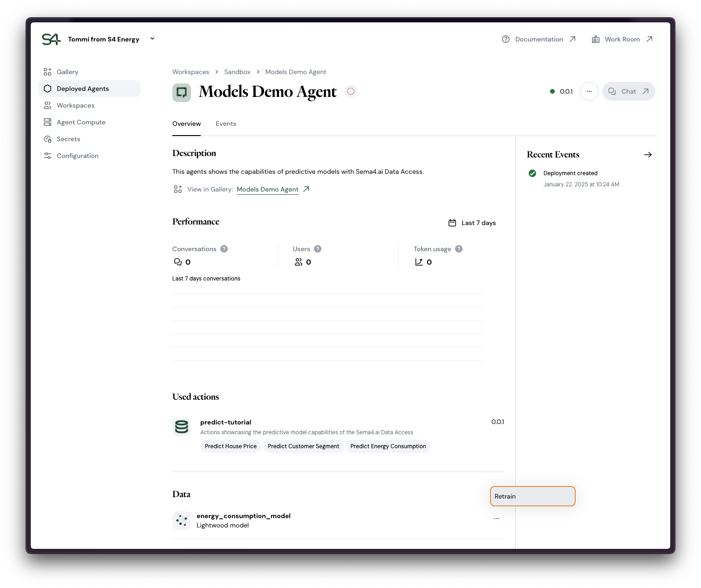Click the Documentation help icon

(506, 39)
